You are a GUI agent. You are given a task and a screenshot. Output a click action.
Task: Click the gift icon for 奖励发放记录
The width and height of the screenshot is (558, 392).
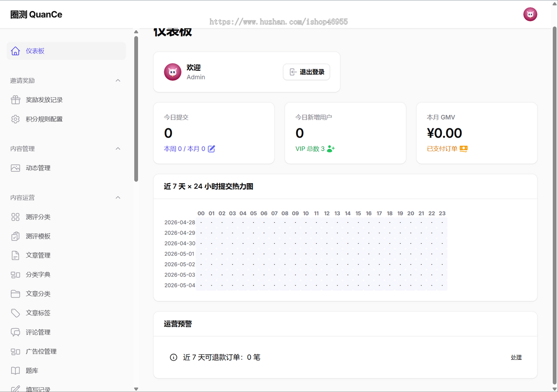[15, 100]
